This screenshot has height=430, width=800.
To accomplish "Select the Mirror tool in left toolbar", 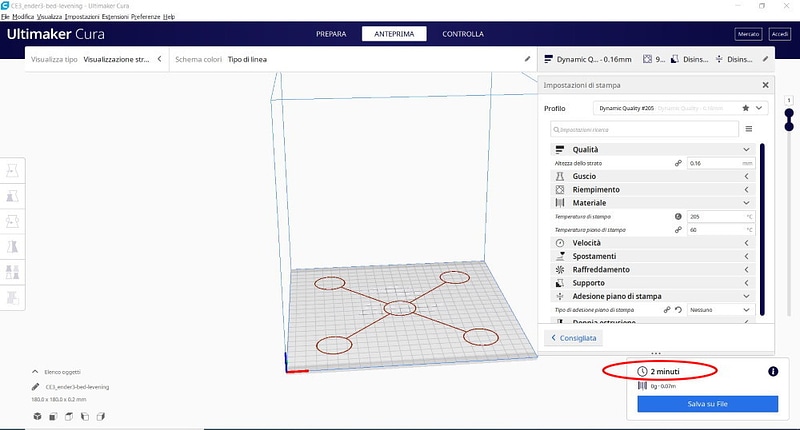I will pyautogui.click(x=12, y=246).
